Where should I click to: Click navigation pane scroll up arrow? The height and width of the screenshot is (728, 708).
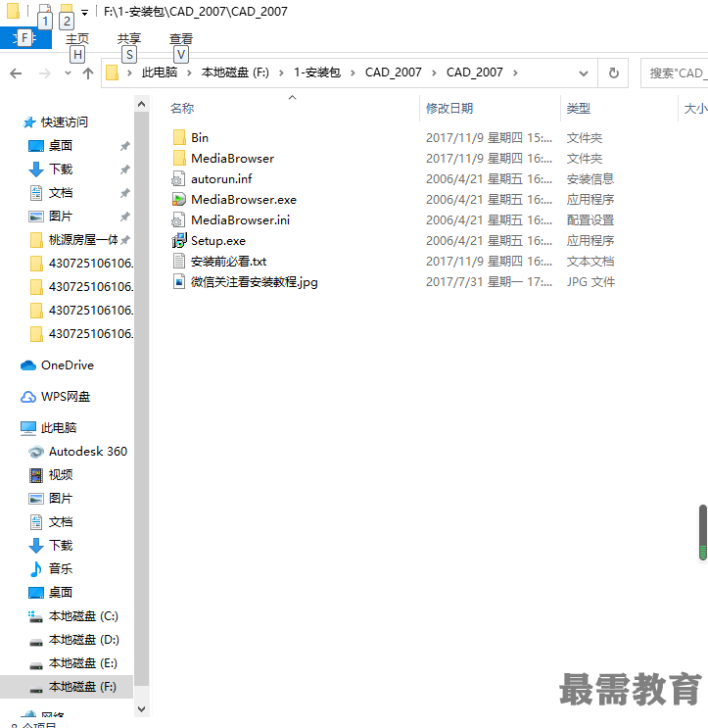142,104
